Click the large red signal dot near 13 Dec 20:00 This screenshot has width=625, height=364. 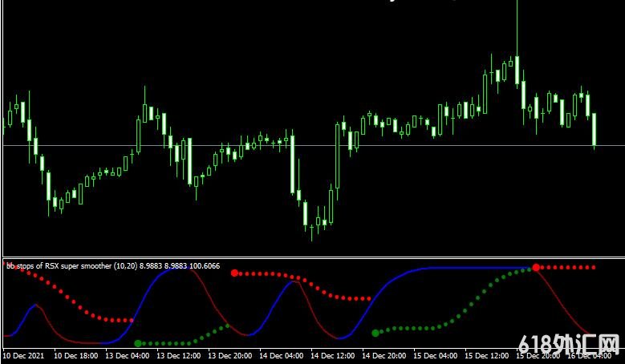point(234,273)
